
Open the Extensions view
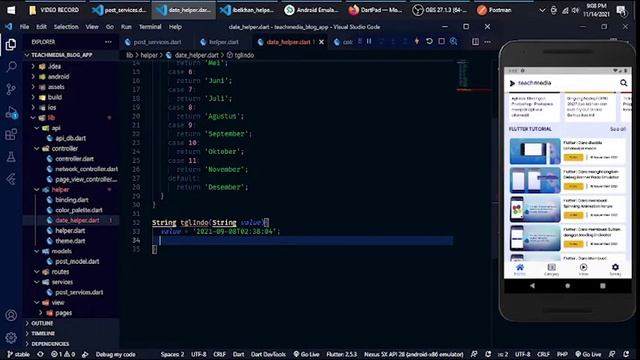point(11,134)
